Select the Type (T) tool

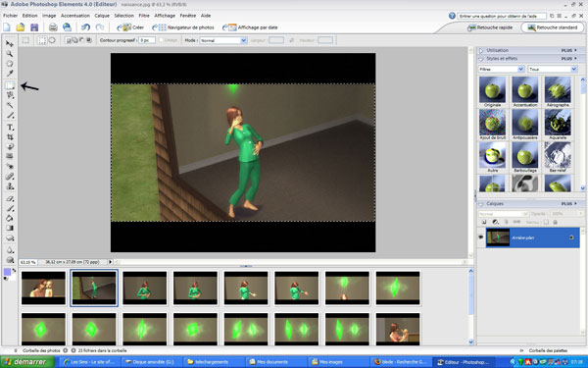point(10,128)
